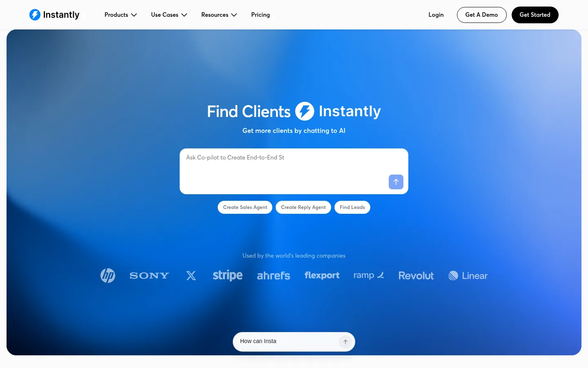The image size is (588, 368).
Task: Open the Login link
Action: pyautogui.click(x=436, y=15)
